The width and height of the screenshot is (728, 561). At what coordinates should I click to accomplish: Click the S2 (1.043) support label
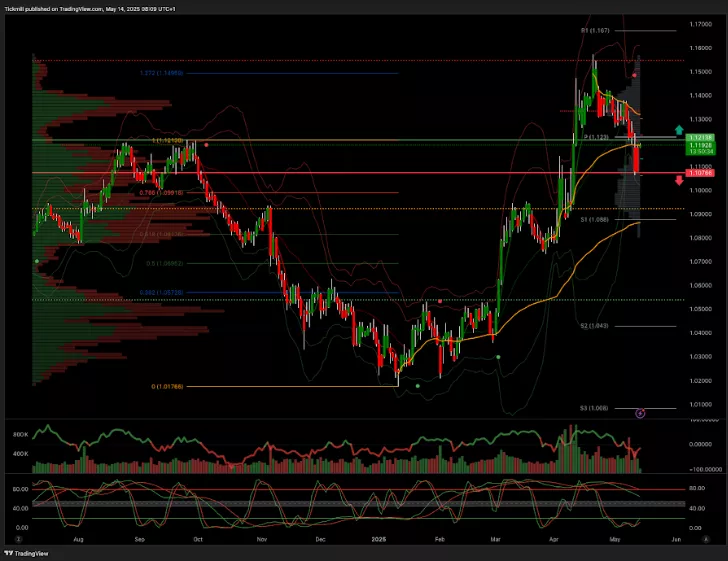tap(595, 326)
